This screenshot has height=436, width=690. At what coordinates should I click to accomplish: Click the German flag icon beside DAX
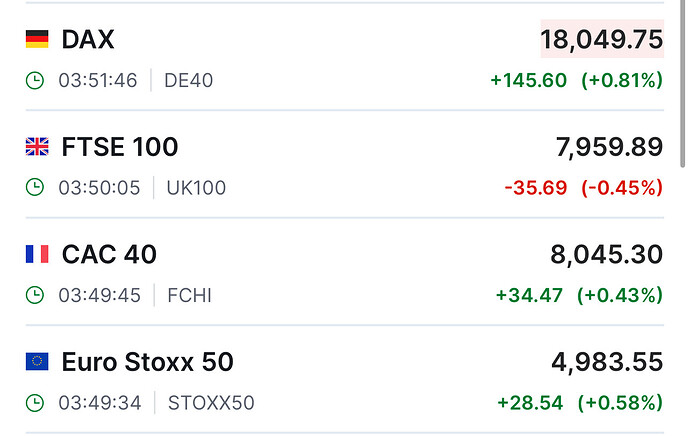click(37, 39)
